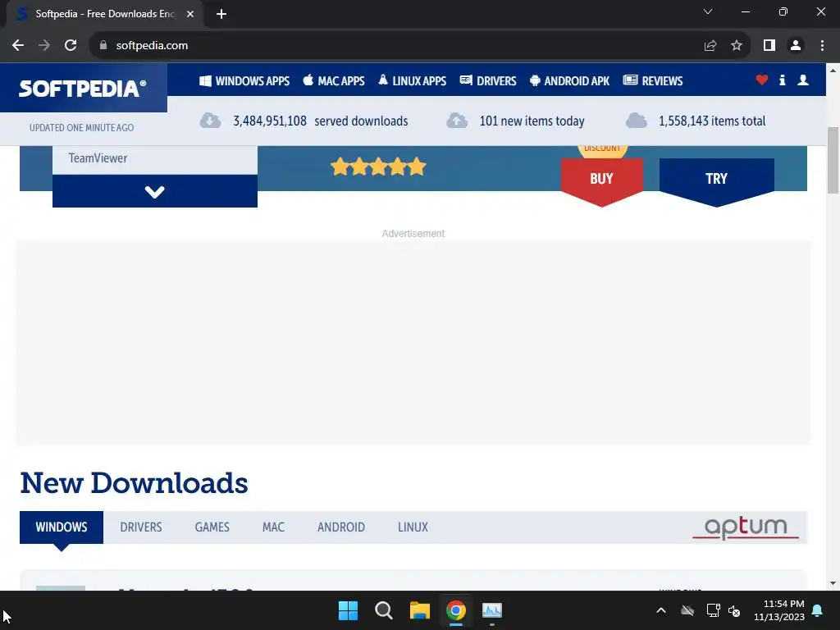Click the red BUY button
The image size is (840, 630).
(x=601, y=180)
